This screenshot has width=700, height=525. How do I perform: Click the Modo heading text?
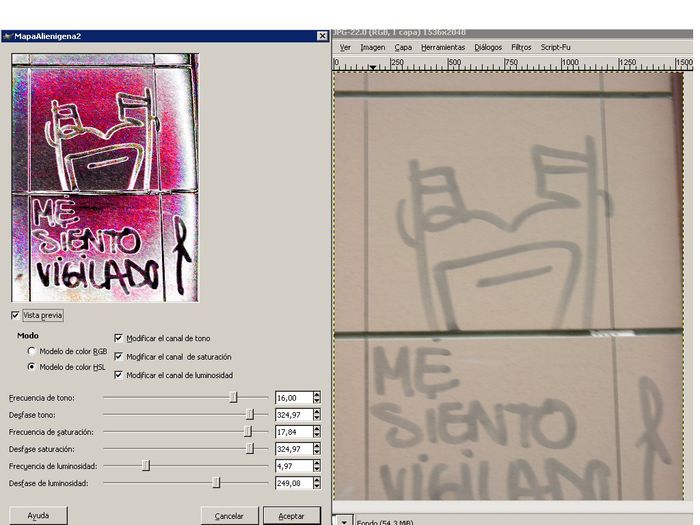(x=28, y=335)
